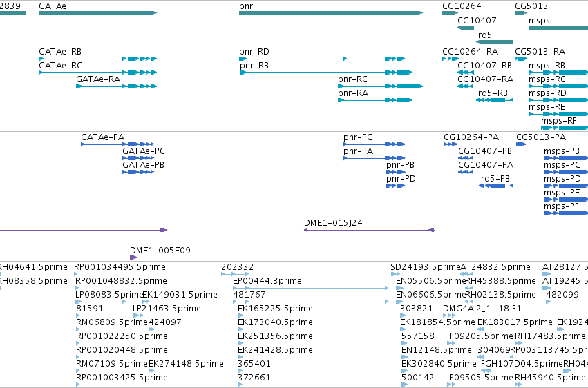
Task: Click CG5013-PA protein label
Action: pos(541,137)
